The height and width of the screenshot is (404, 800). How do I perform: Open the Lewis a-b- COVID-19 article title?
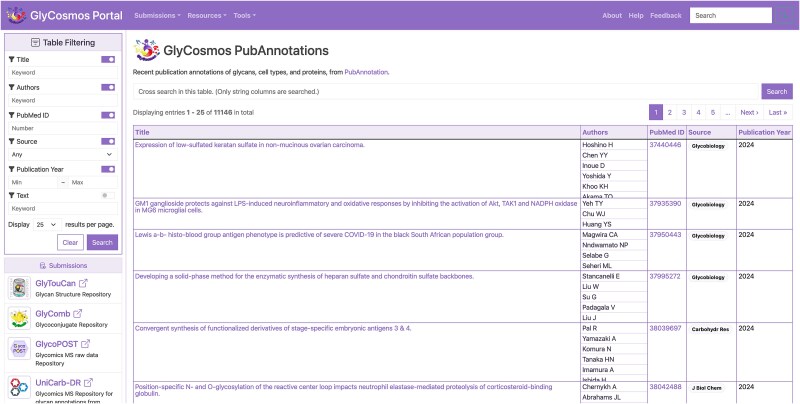coord(319,235)
